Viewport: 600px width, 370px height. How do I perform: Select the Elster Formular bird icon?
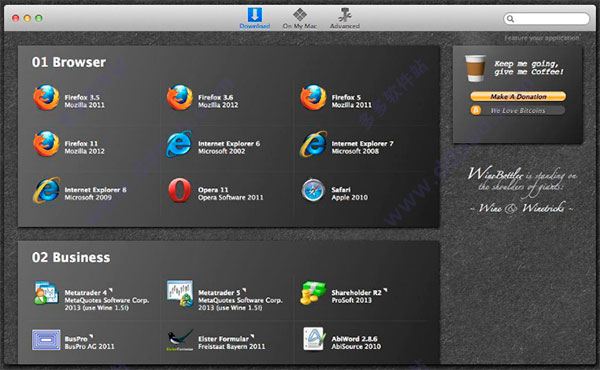click(x=180, y=340)
